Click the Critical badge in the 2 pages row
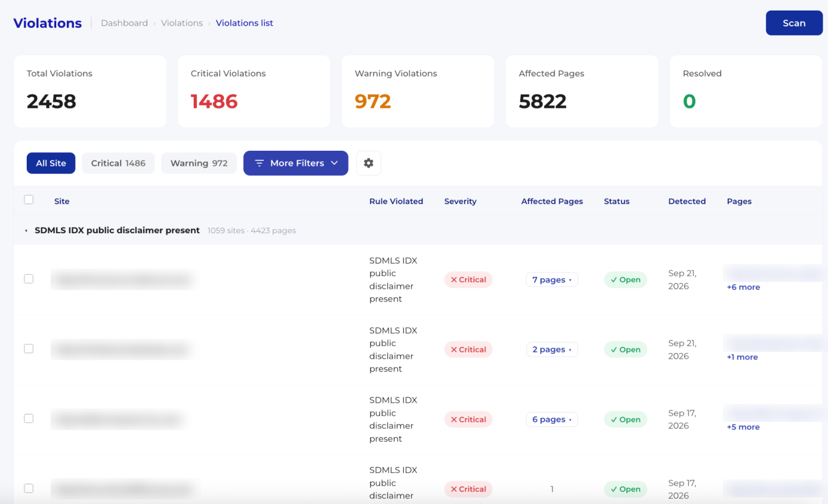This screenshot has height=504, width=828. click(x=469, y=349)
